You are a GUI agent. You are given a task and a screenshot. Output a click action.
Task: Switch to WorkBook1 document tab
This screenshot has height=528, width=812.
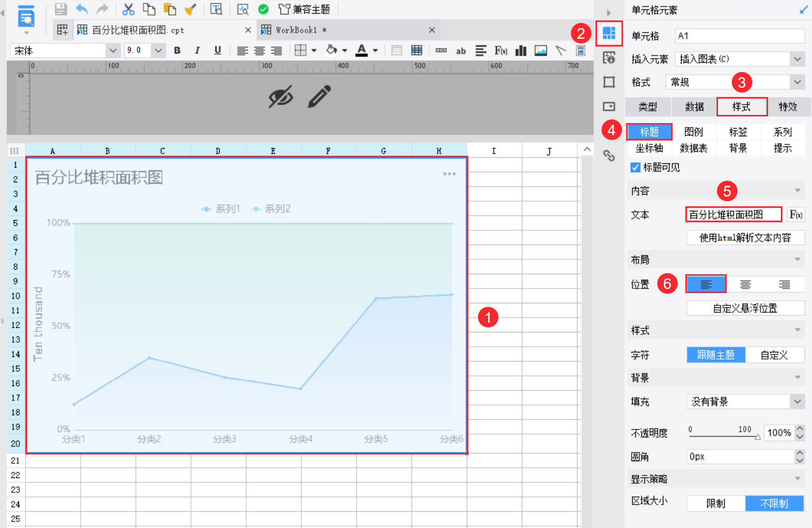[348, 30]
